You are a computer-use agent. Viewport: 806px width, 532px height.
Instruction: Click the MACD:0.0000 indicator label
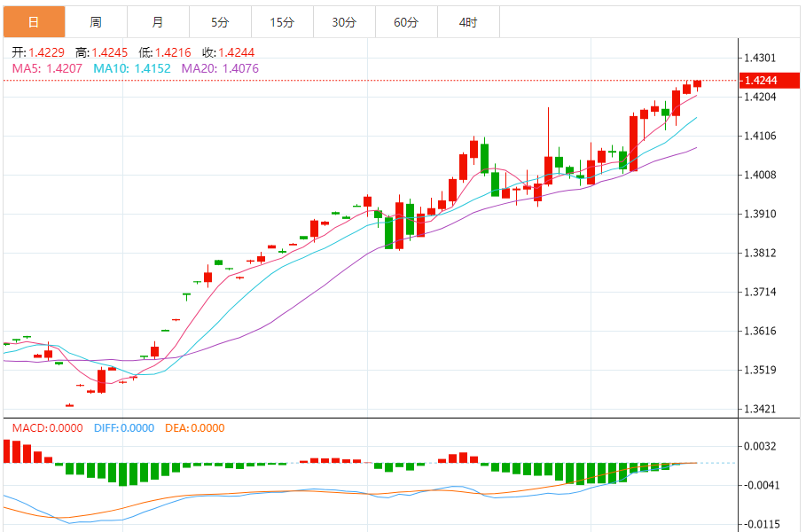pyautogui.click(x=47, y=428)
